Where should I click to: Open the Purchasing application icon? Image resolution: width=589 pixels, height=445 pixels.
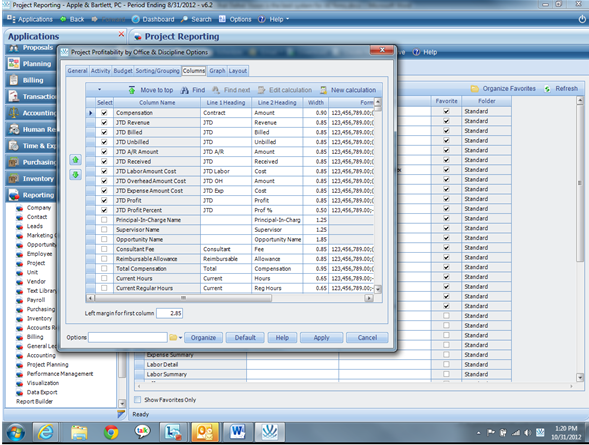point(14,162)
